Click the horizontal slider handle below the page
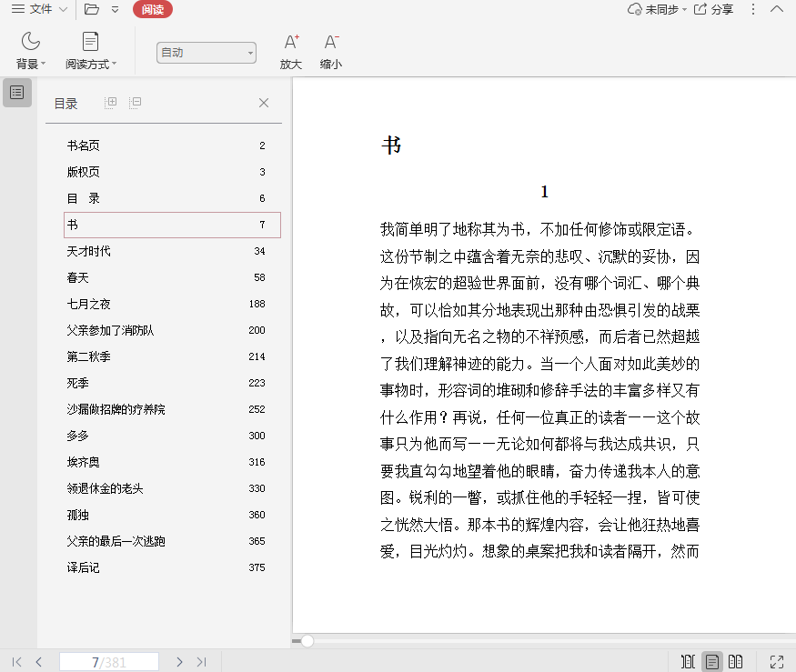This screenshot has height=672, width=796. tap(307, 641)
